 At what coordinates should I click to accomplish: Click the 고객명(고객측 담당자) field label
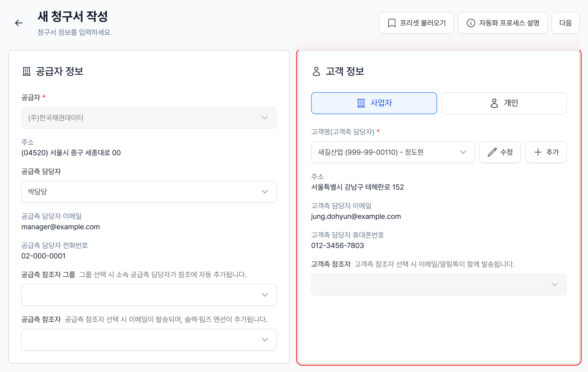(x=343, y=132)
